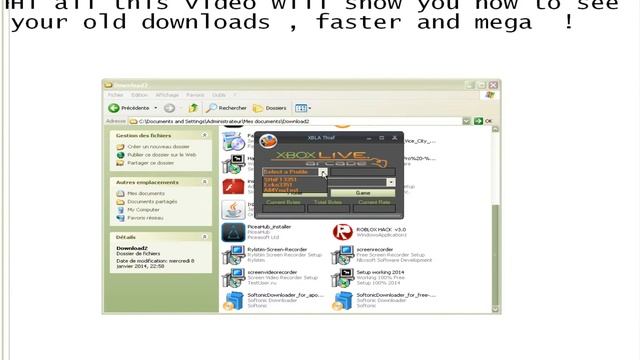The image size is (640, 360).
Task: Click the Game button in XBLA Thief
Action: pos(363,193)
